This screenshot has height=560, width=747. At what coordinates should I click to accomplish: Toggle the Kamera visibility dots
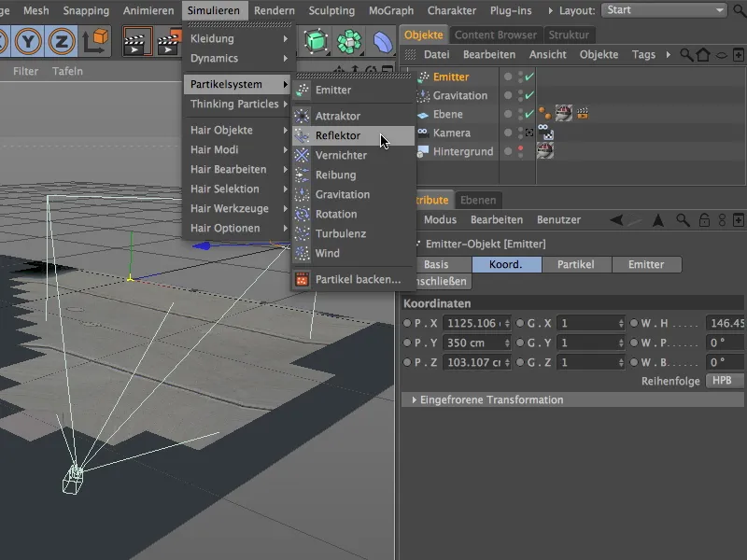520,133
